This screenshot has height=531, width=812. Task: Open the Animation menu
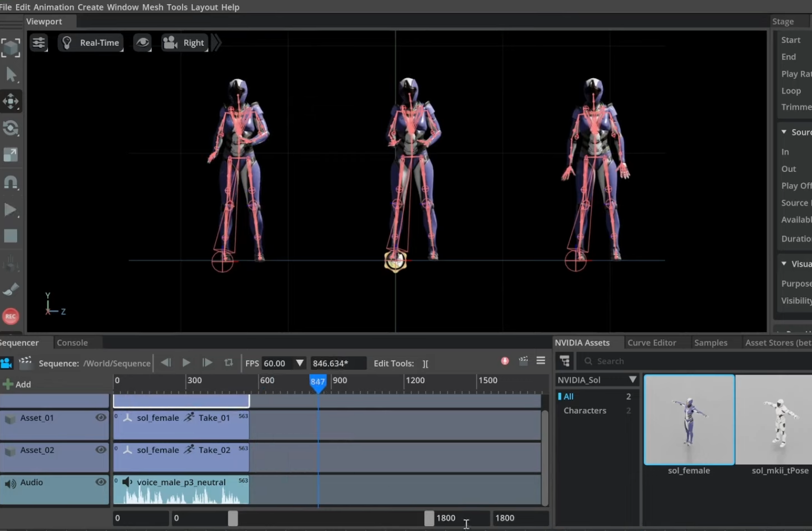[54, 7]
